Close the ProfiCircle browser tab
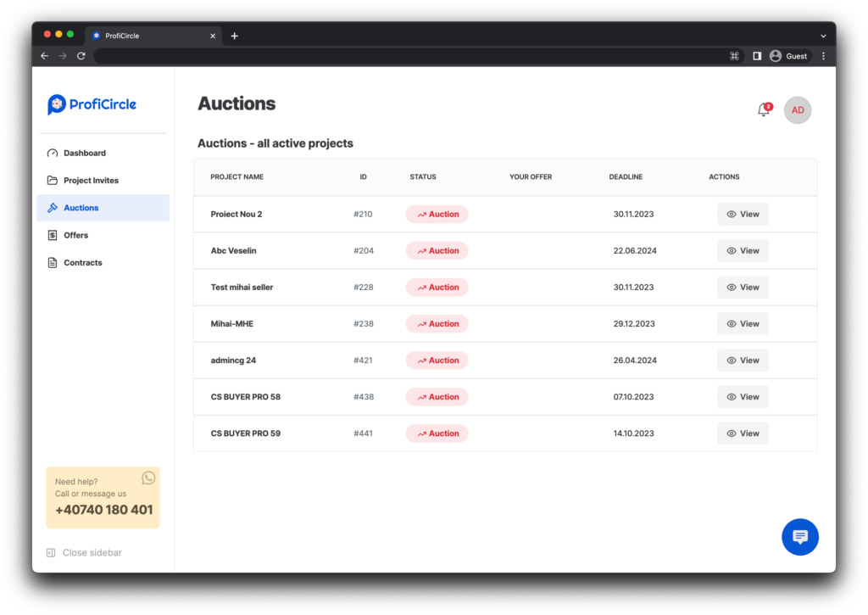The height and width of the screenshot is (615, 868). click(x=213, y=36)
